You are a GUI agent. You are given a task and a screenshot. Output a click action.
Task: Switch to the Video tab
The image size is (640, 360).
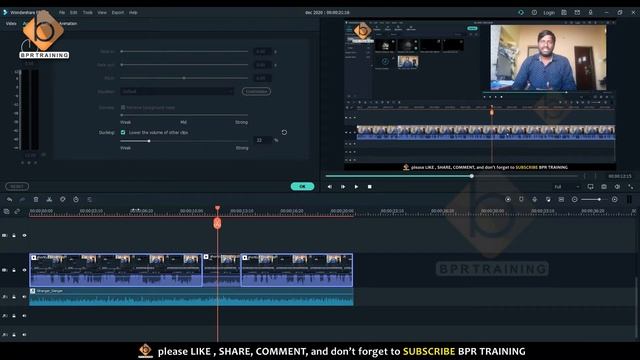click(x=11, y=24)
